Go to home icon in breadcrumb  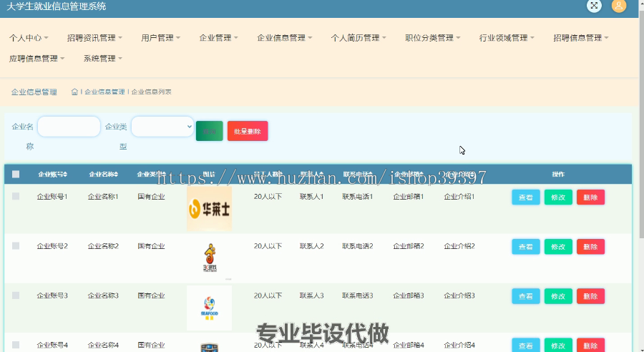[74, 92]
